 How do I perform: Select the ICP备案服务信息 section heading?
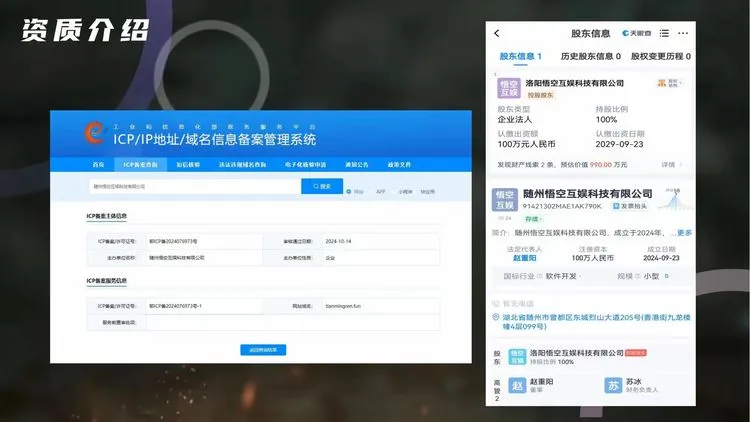106,281
